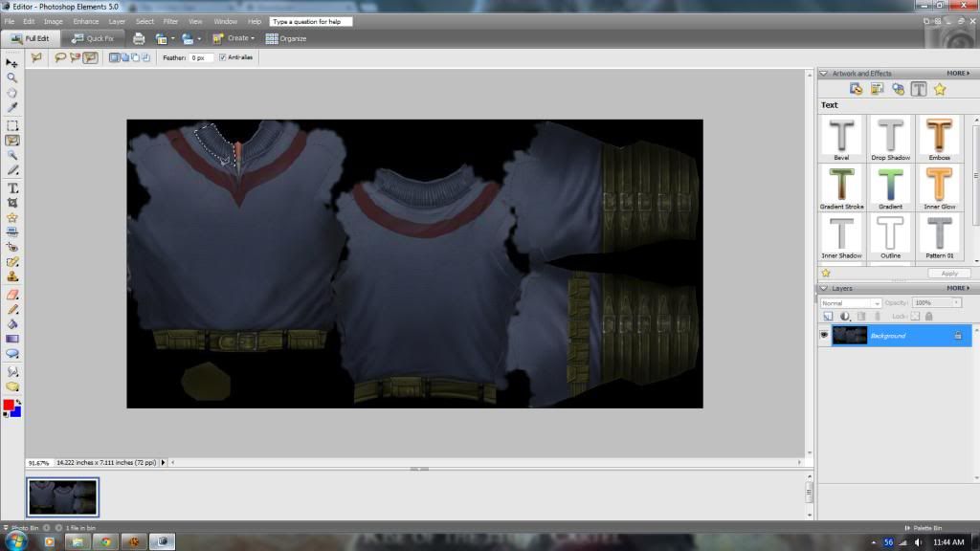Open the File menu
Screen dimensions: 980x551
pyautogui.click(x=10, y=22)
